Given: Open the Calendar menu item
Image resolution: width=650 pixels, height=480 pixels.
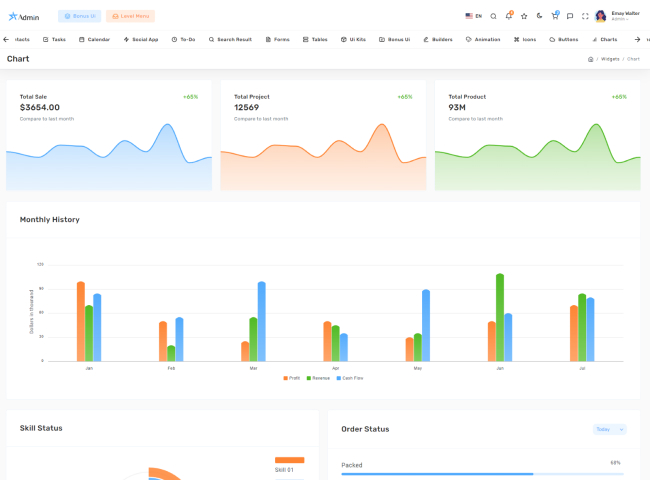Looking at the screenshot, I should (94, 39).
